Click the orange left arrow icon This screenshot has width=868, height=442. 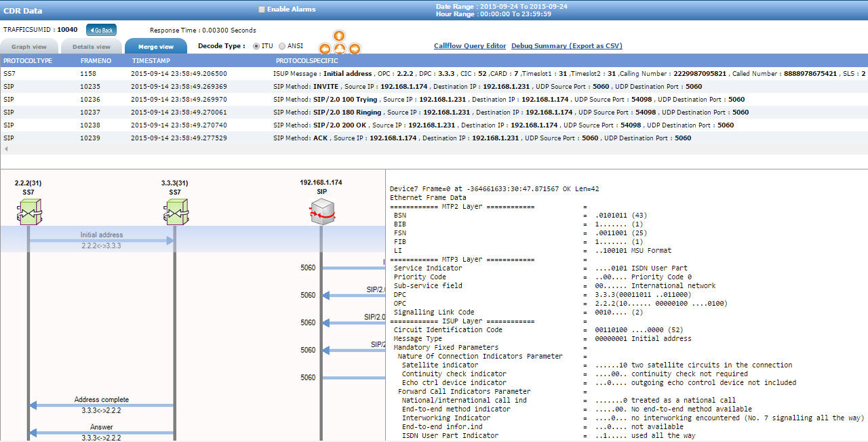[325, 49]
